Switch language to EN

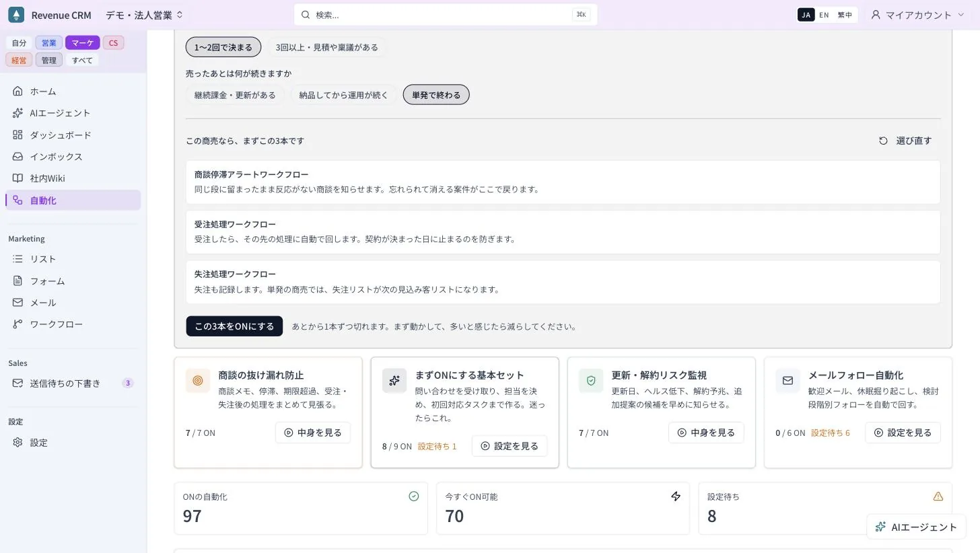824,15
